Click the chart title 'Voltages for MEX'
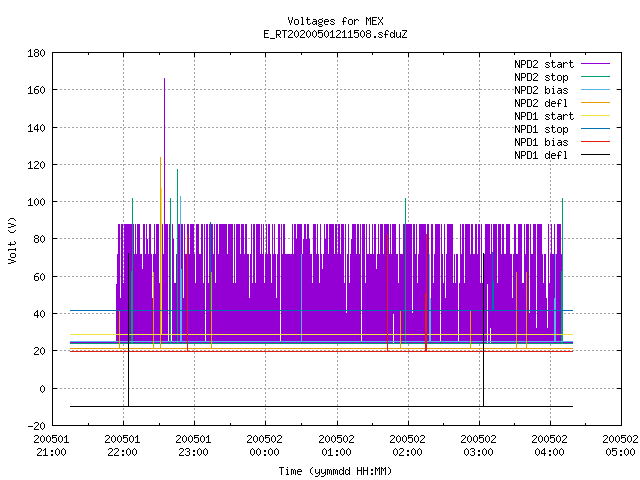This screenshot has height=480, width=640. [x=335, y=21]
